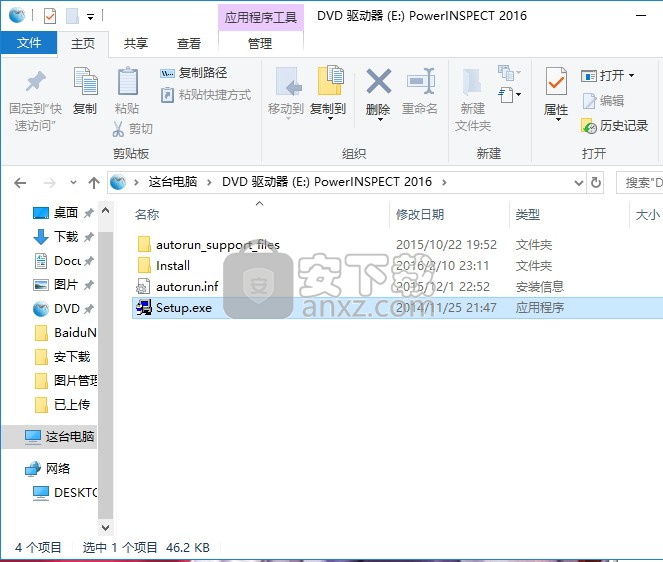
Task: Open the 安下载 folder in sidebar
Action: [62, 357]
